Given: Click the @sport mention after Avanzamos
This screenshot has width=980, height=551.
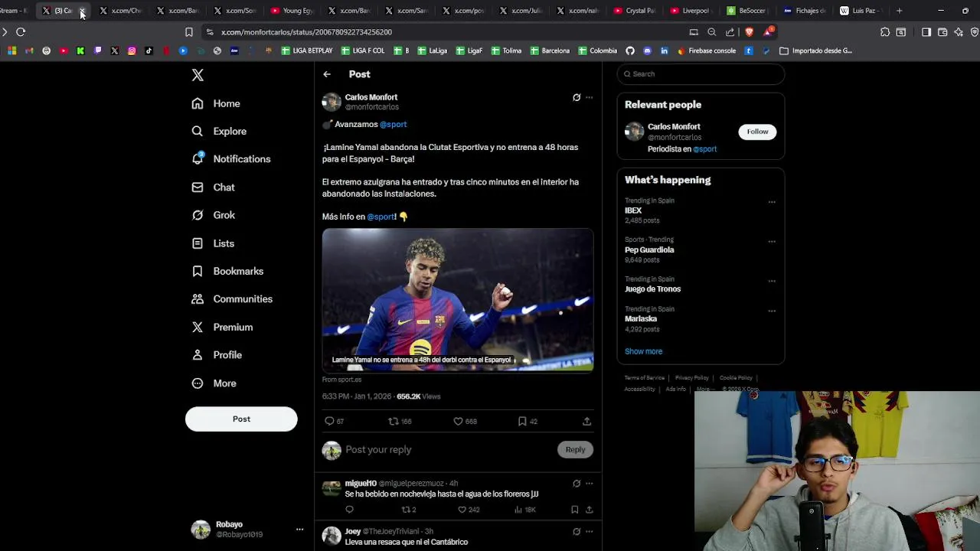Looking at the screenshot, I should (x=393, y=124).
